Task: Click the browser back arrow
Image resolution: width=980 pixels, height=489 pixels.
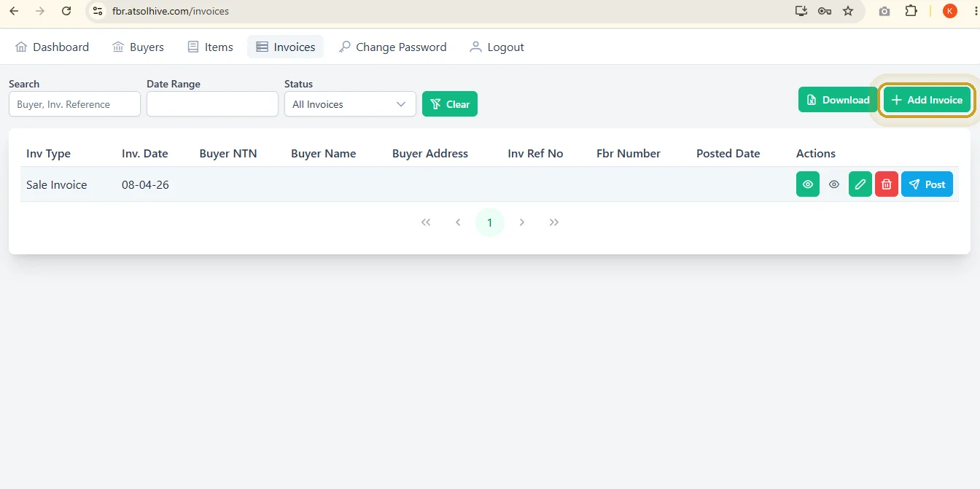Action: click(x=14, y=11)
